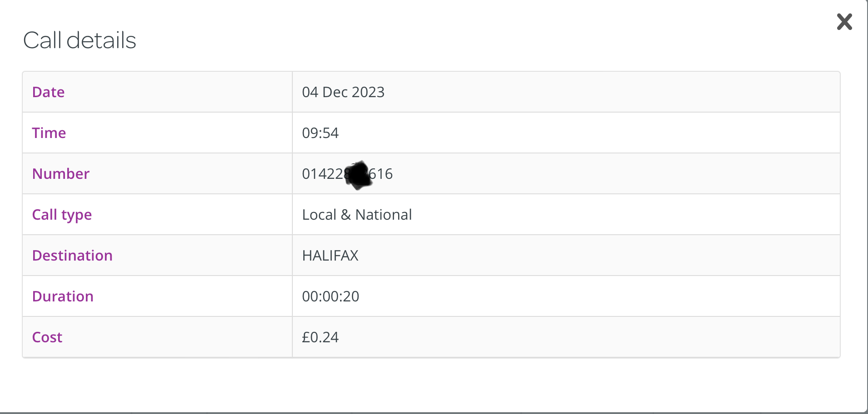The image size is (868, 414).
Task: Select the Call type row label
Action: click(62, 214)
